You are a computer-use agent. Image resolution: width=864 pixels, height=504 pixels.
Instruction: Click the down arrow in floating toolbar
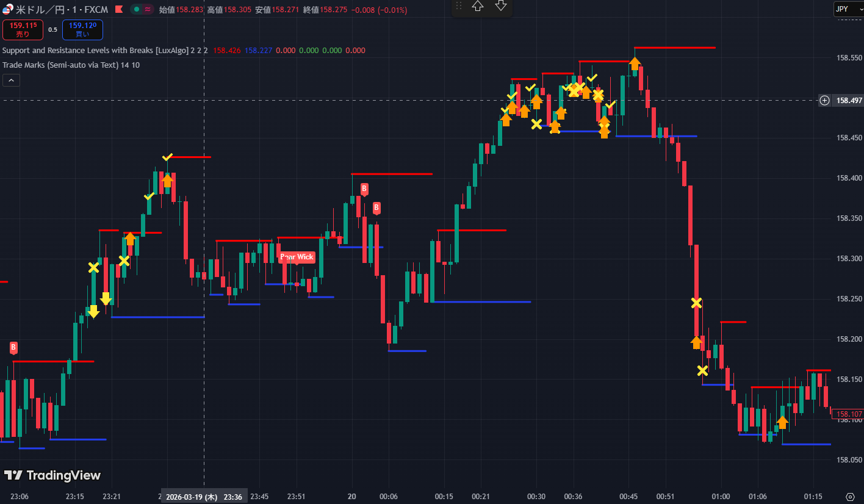click(x=501, y=6)
